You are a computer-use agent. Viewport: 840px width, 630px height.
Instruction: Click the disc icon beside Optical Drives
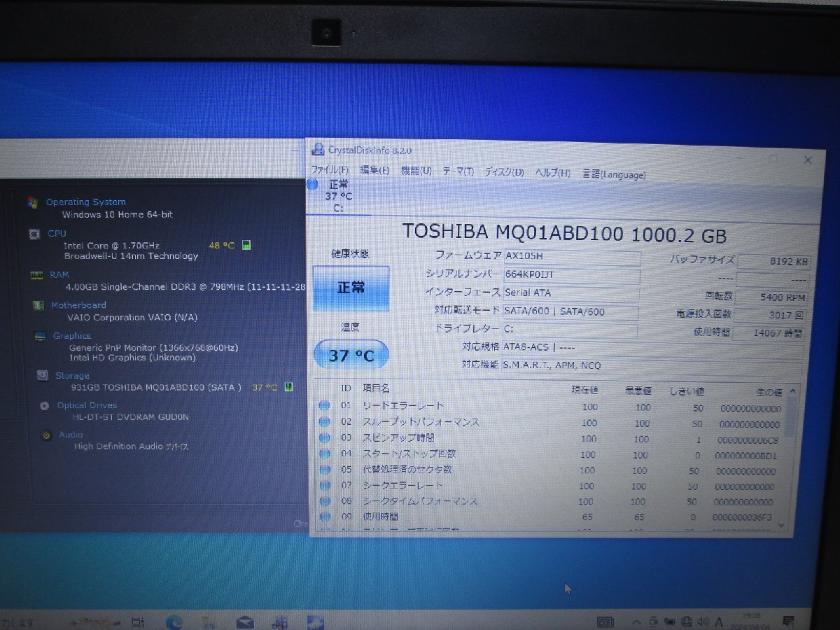[44, 405]
